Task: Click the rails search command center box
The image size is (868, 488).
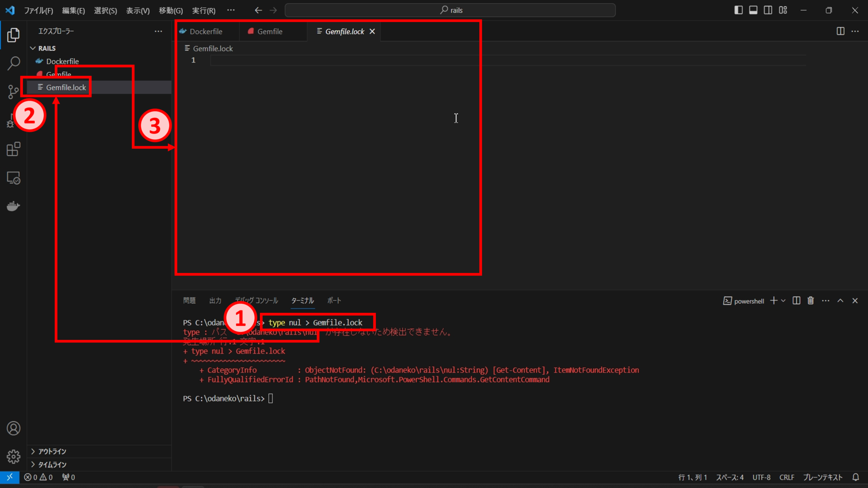Action: [x=451, y=10]
